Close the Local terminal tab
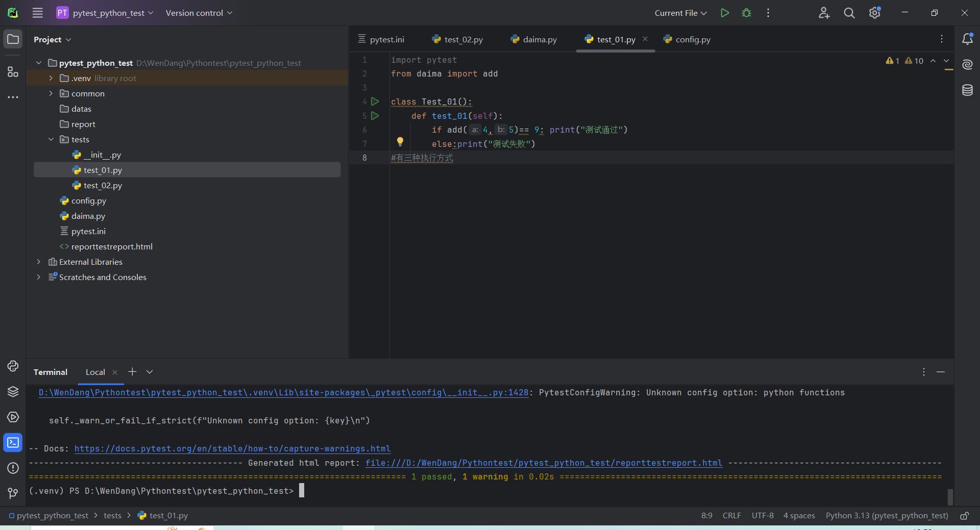 coord(115,372)
